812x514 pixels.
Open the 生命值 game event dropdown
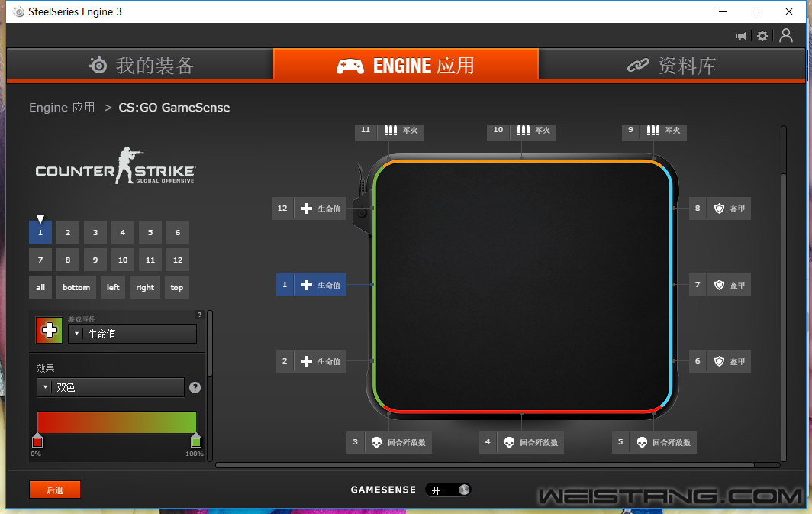pos(133,335)
